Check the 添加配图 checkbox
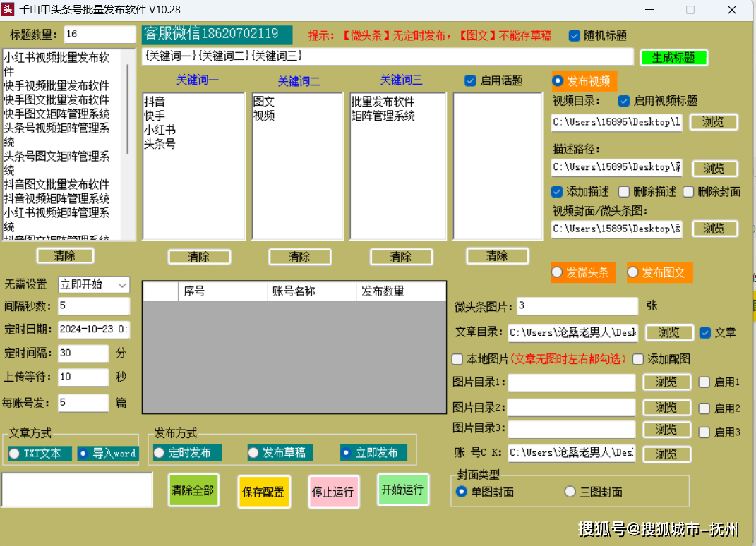The image size is (756, 546). [x=638, y=359]
